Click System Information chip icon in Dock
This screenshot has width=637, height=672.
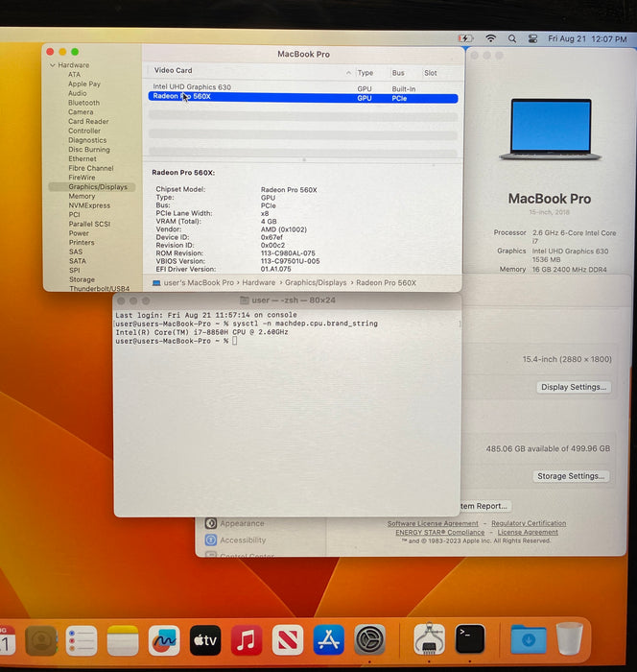[429, 639]
